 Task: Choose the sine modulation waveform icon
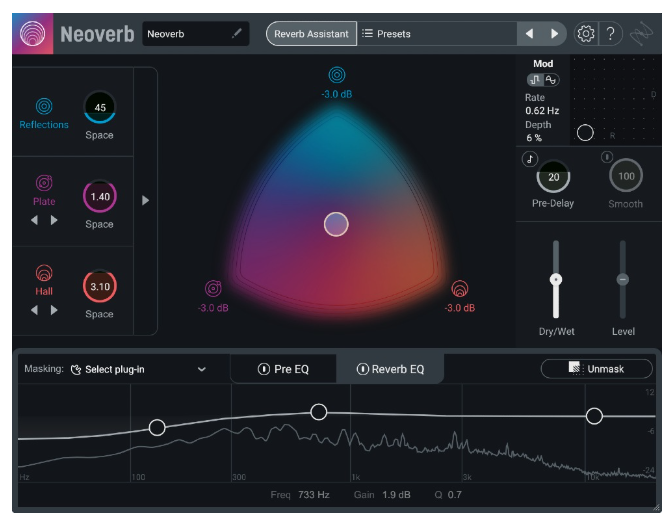point(551,80)
